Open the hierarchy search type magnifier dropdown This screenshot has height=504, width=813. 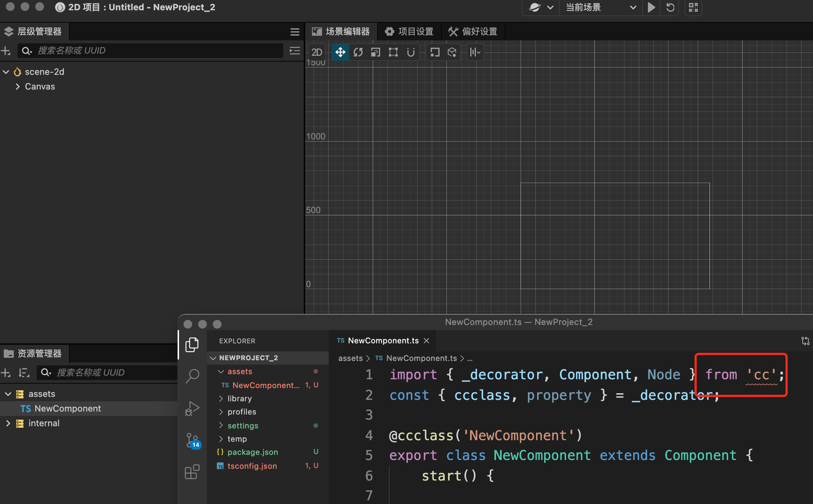tap(27, 51)
